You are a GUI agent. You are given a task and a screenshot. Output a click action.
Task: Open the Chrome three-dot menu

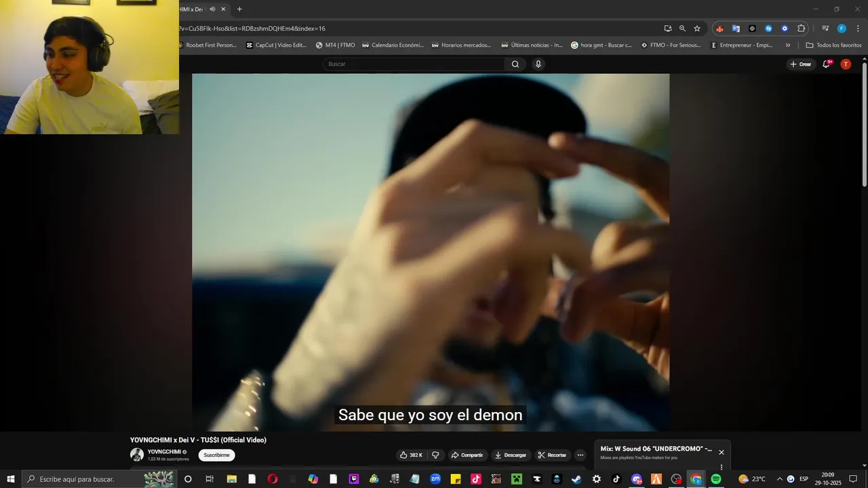(858, 28)
